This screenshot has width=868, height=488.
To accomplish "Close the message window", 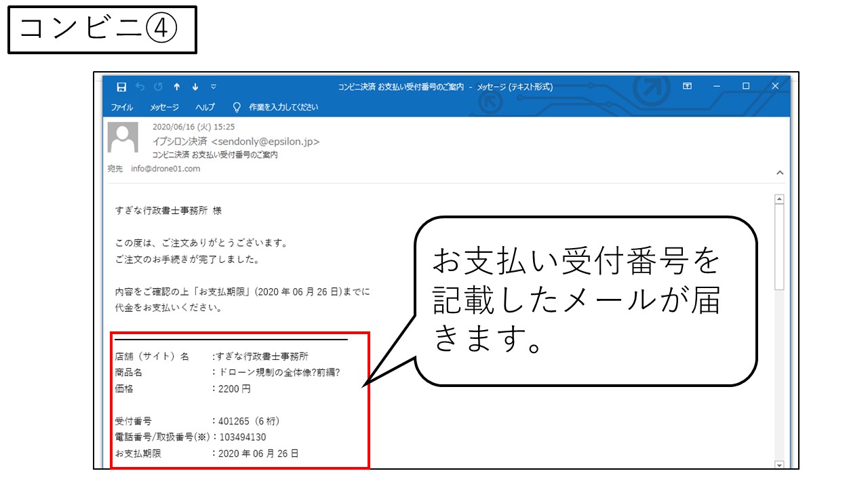I will [x=775, y=86].
